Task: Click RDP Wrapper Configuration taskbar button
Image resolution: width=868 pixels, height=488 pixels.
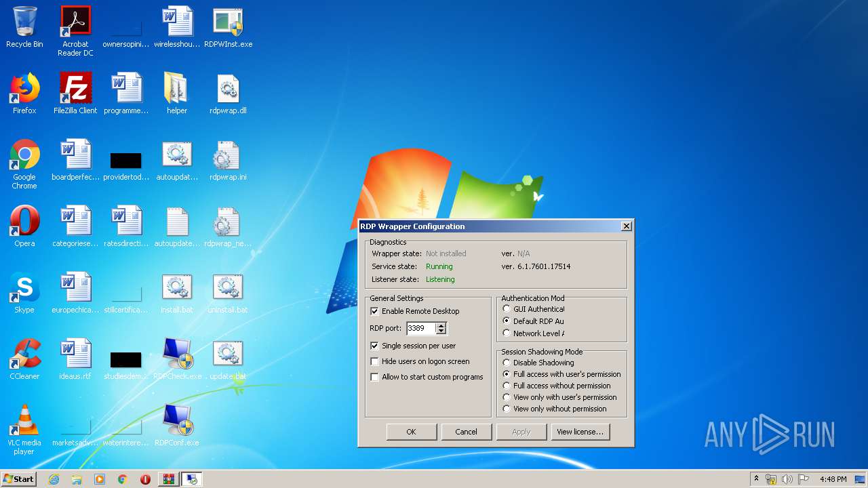Action: tap(191, 479)
